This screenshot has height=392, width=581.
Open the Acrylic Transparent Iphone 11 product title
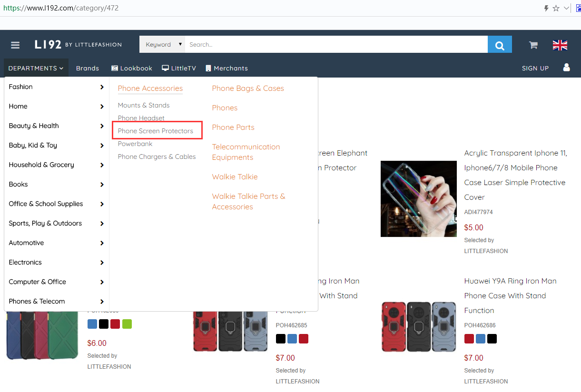(516, 175)
